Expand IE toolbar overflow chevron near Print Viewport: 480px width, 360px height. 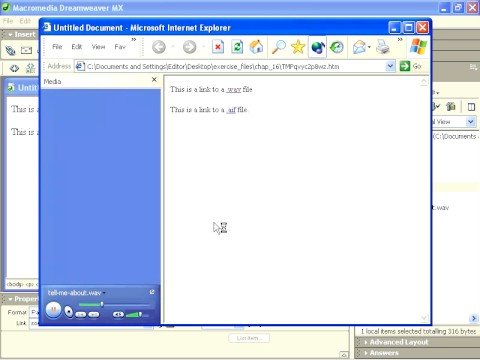point(400,40)
